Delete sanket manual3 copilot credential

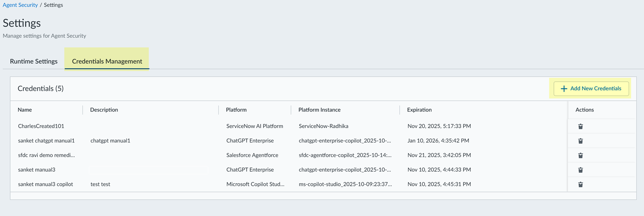[580, 185]
